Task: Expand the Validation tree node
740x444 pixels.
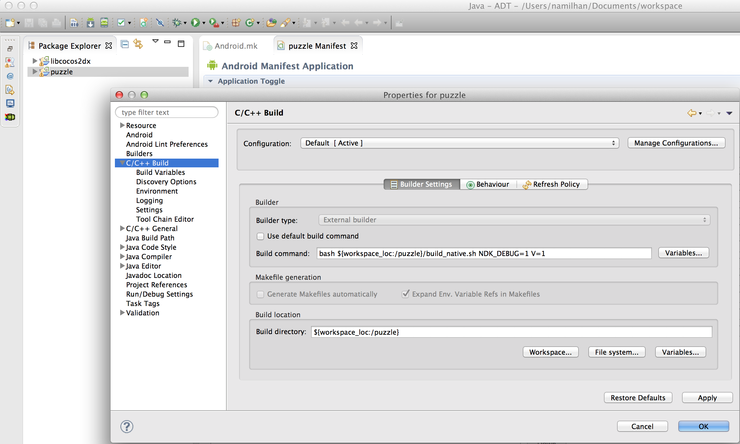Action: [122, 313]
